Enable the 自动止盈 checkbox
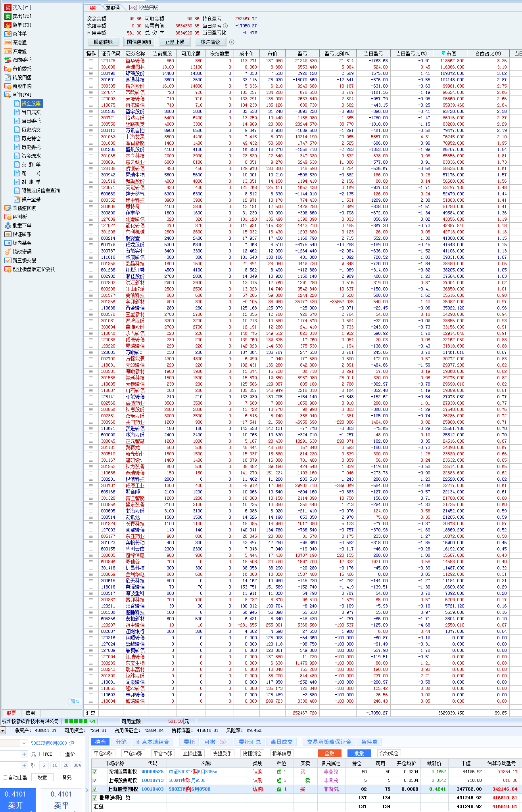The width and height of the screenshot is (522, 812). pyautogui.click(x=5, y=777)
